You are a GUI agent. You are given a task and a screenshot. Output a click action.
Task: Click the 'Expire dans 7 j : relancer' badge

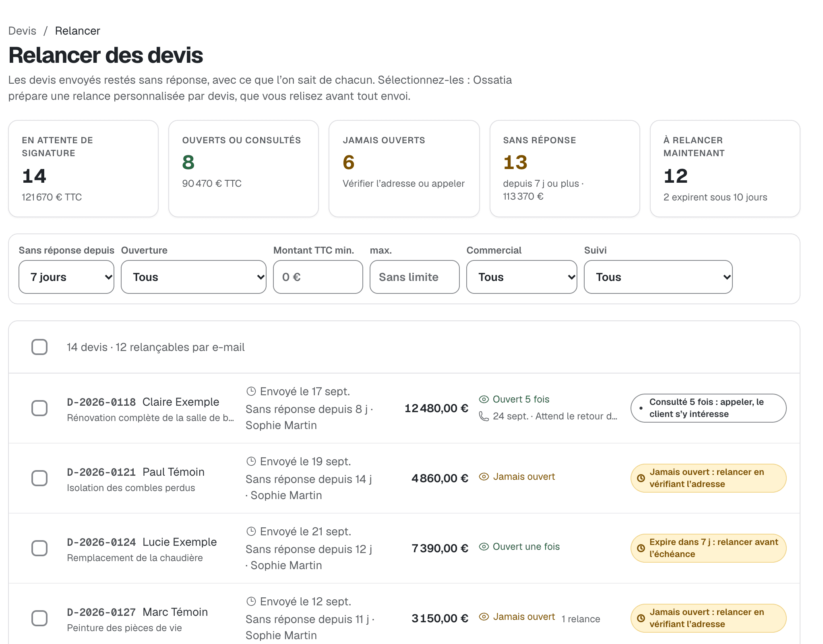pyautogui.click(x=709, y=548)
